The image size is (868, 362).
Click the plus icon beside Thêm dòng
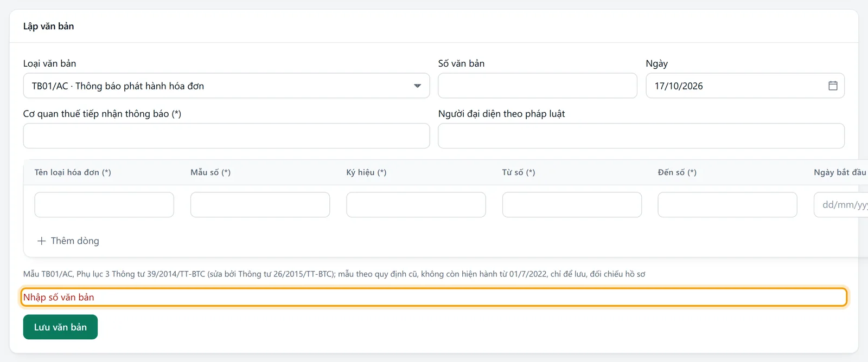[x=41, y=241]
